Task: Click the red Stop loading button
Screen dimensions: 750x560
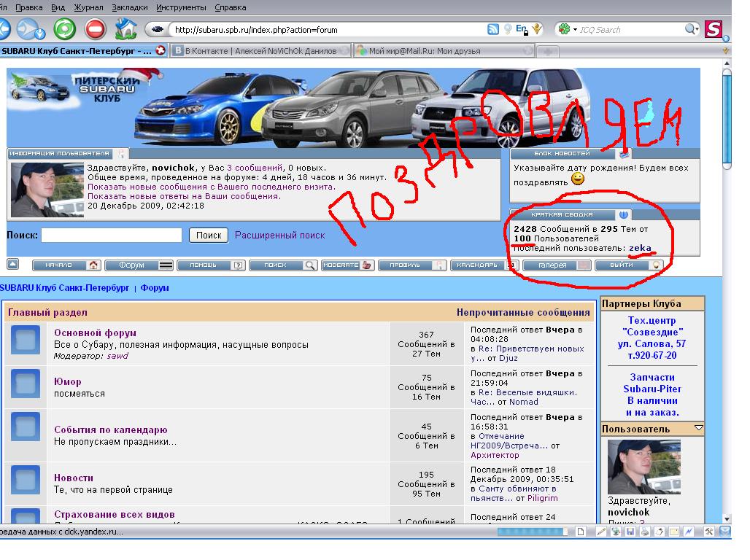Action: coord(96,29)
